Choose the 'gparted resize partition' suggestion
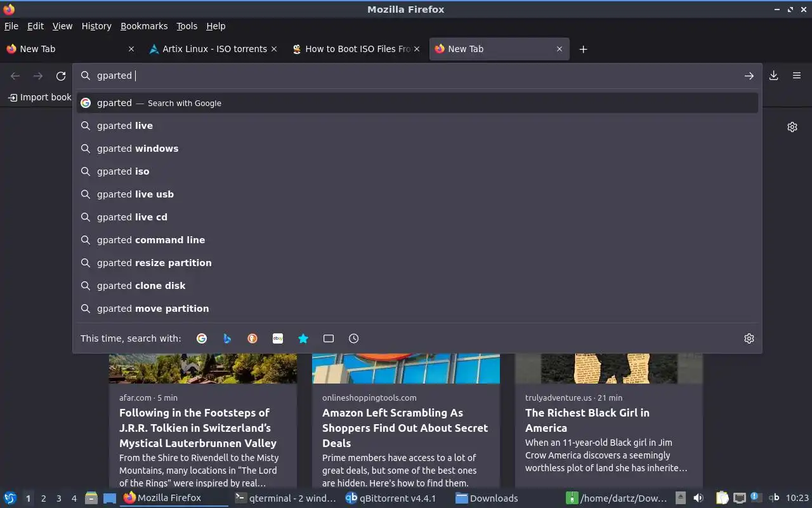 [x=417, y=263]
